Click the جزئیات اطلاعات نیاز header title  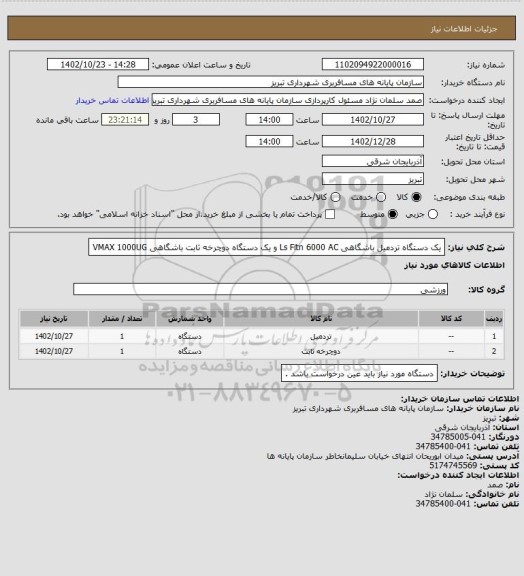pyautogui.click(x=464, y=29)
